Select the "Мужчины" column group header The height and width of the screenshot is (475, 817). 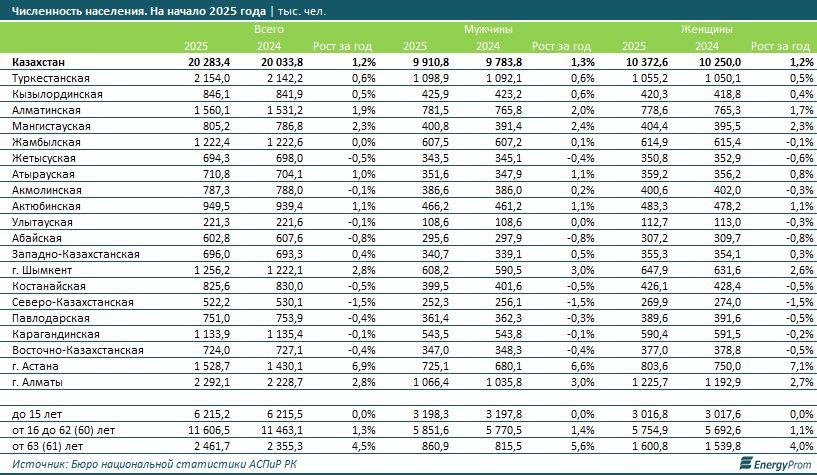pos(485,31)
